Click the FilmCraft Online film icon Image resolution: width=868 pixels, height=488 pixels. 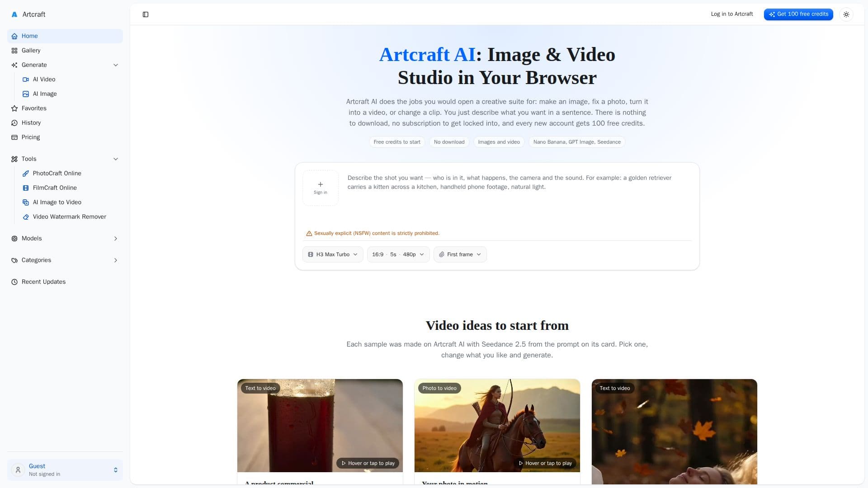(26, 188)
